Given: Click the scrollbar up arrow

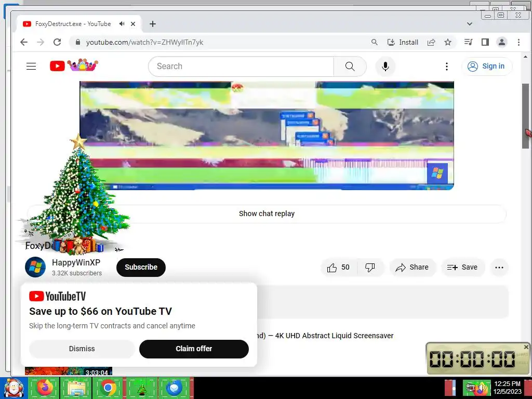Looking at the screenshot, I should pyautogui.click(x=525, y=57).
